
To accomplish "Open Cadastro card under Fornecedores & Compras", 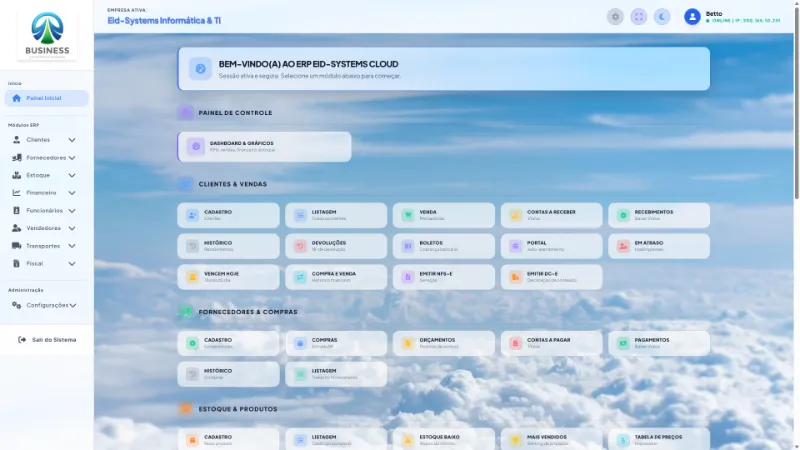I will (229, 343).
